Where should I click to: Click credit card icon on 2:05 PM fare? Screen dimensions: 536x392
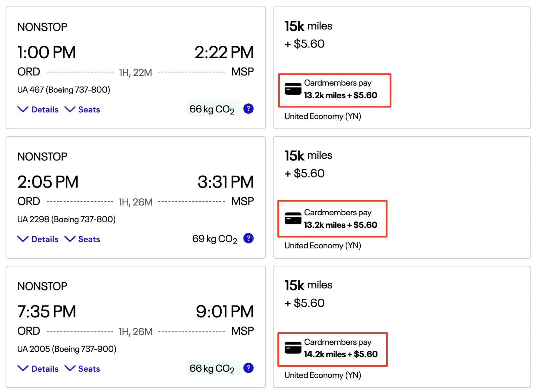[x=293, y=218]
